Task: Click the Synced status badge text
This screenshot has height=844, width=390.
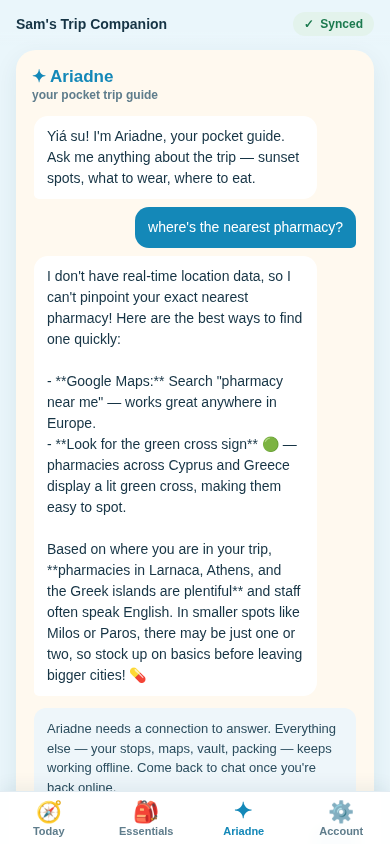Action: [342, 24]
